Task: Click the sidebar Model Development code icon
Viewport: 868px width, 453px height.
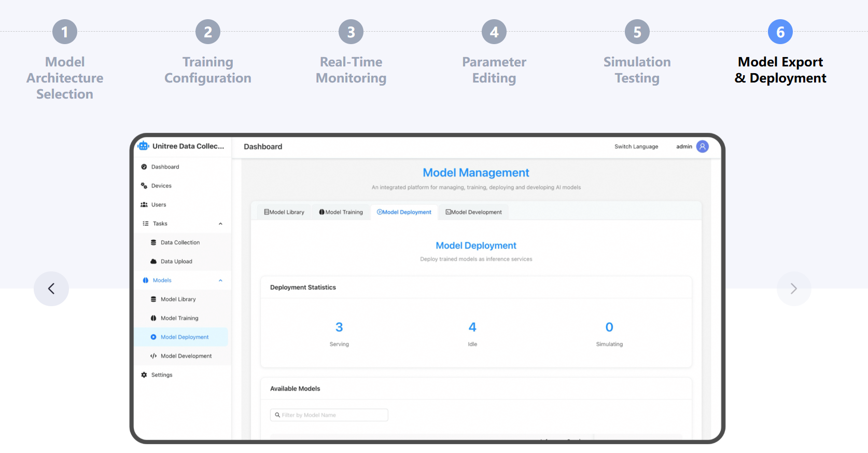Action: point(153,356)
